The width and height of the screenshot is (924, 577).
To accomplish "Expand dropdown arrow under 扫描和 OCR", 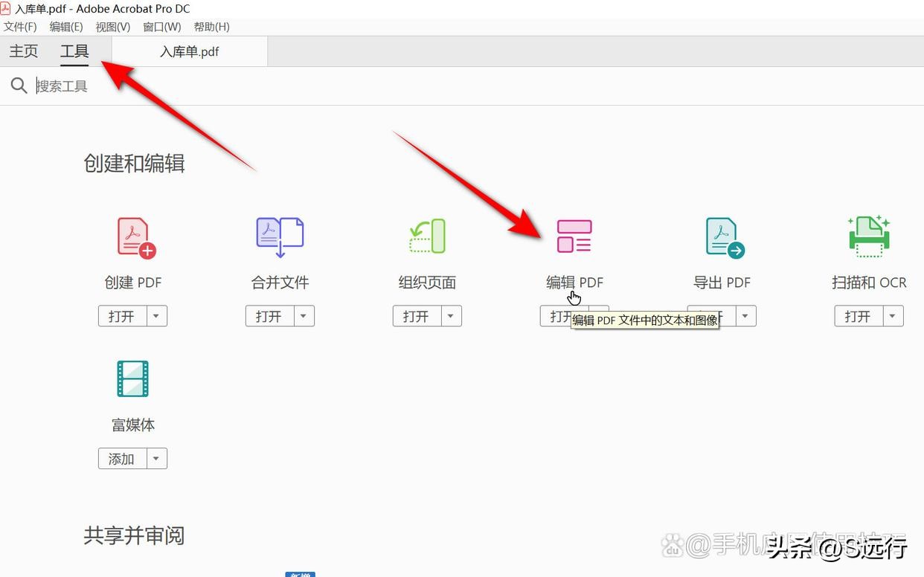I will [893, 316].
